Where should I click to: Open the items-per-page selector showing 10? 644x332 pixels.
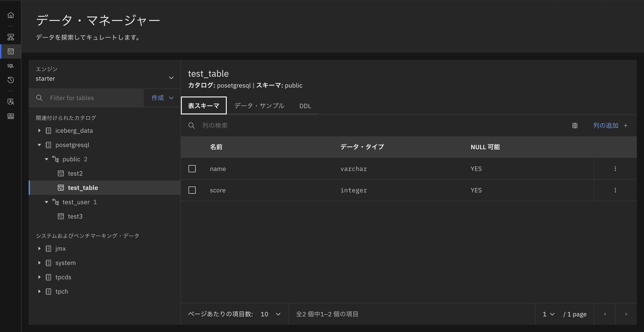pyautogui.click(x=270, y=314)
